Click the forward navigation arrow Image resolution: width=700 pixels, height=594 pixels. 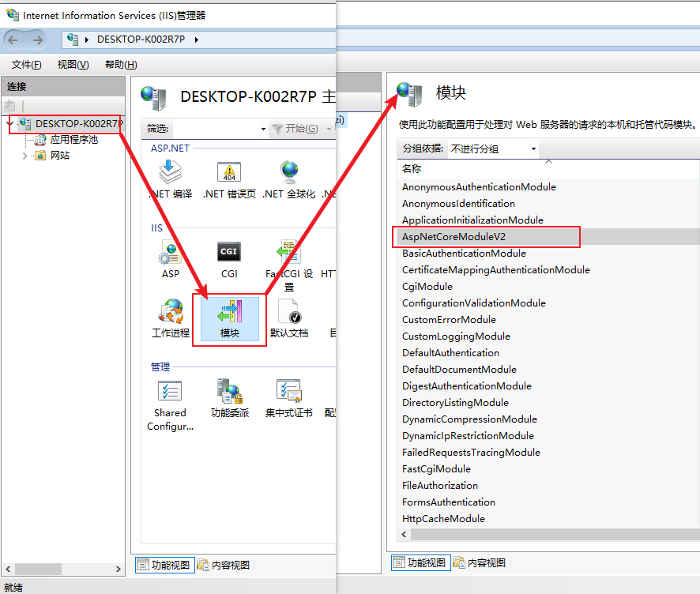click(37, 39)
